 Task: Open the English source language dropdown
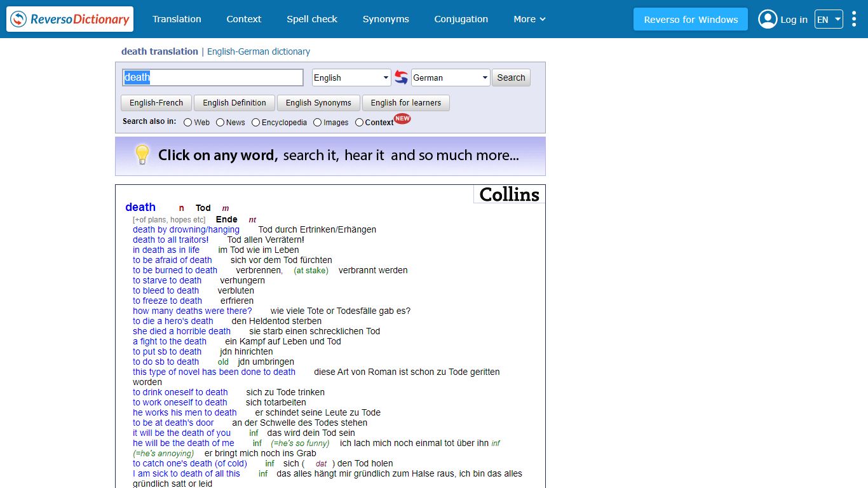351,78
